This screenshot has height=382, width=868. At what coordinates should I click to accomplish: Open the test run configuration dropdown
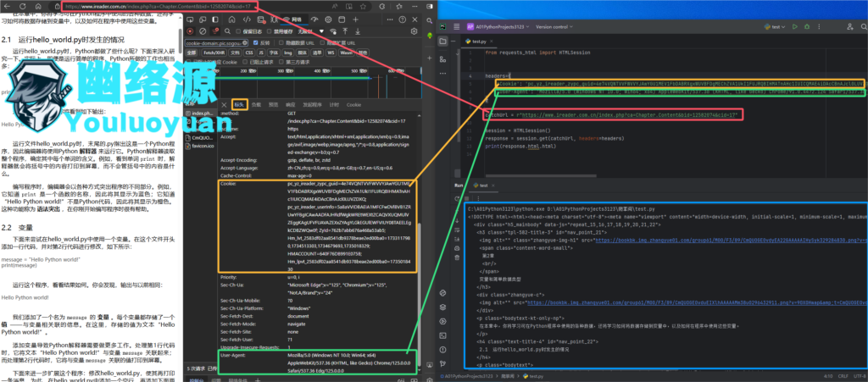(x=775, y=26)
